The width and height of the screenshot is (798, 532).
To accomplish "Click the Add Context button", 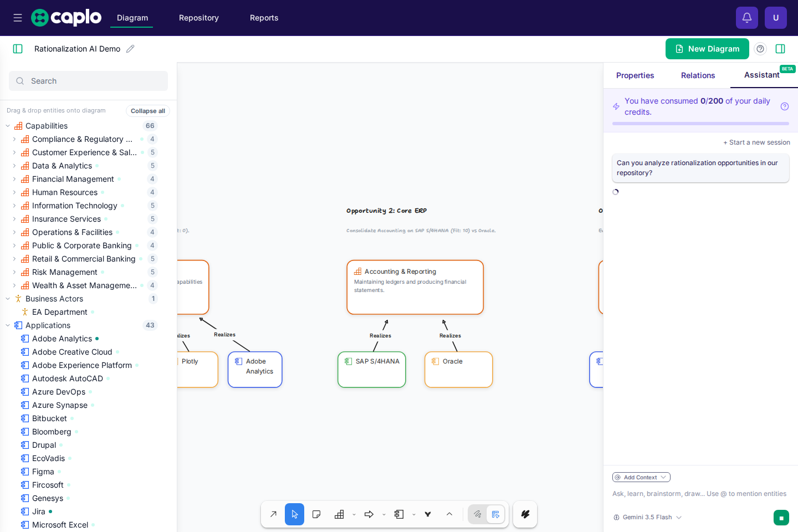I will (641, 477).
